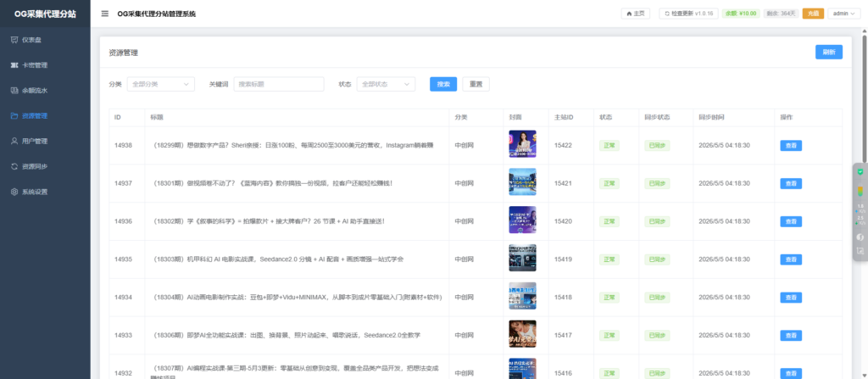Image resolution: width=868 pixels, height=379 pixels.
Task: Click 查看 for resource 14938
Action: coord(791,146)
